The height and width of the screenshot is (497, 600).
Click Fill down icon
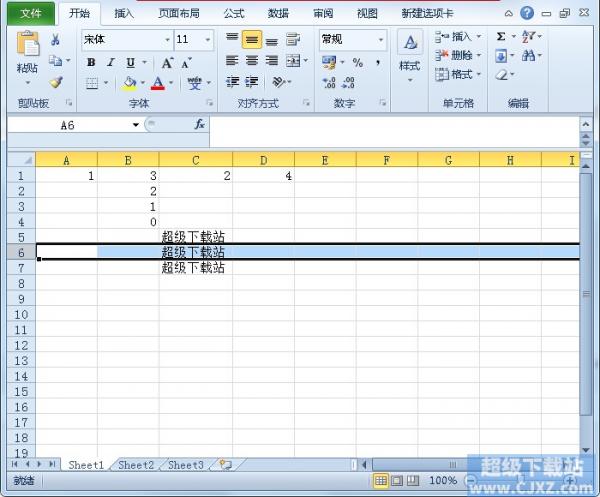(501, 56)
